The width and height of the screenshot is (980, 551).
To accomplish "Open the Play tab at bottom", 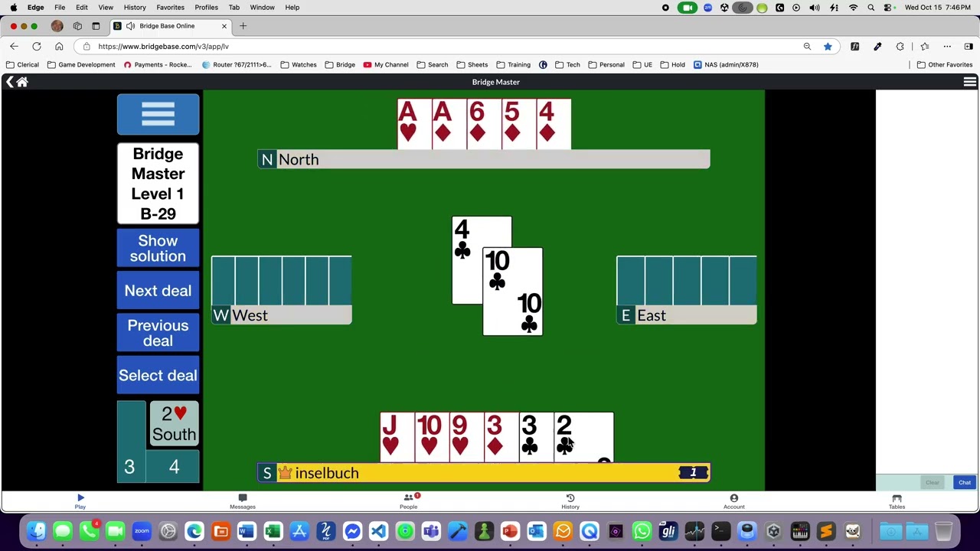I will [80, 501].
